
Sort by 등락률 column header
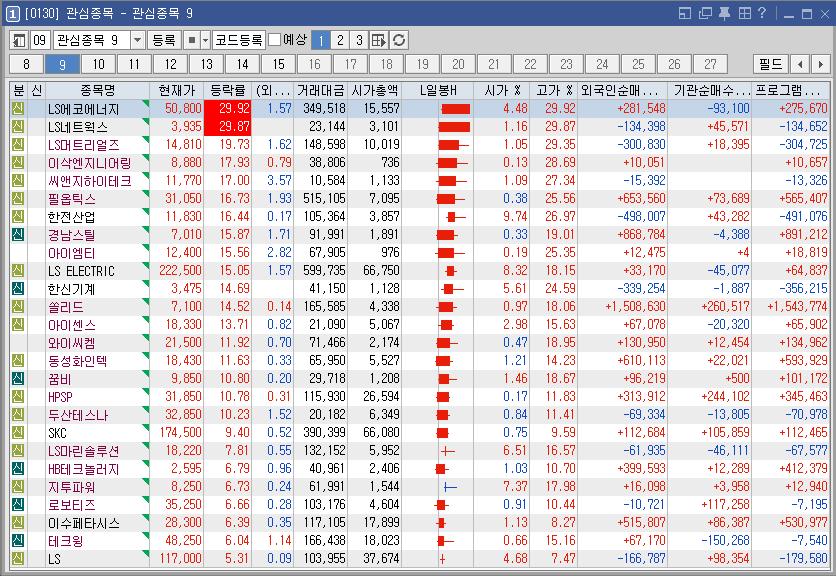click(x=228, y=90)
